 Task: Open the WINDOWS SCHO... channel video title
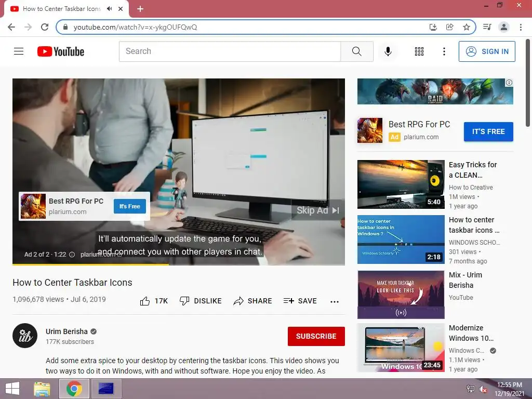pyautogui.click(x=474, y=225)
